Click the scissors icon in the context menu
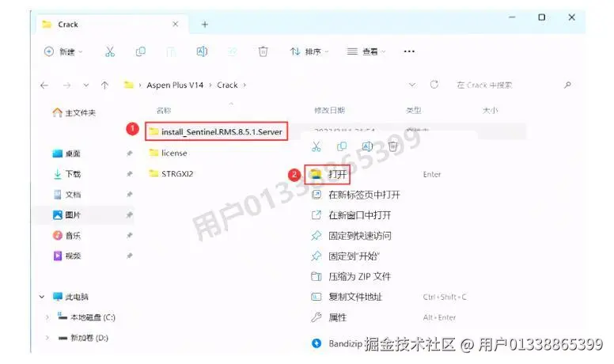The image size is (614, 364). pos(316,146)
